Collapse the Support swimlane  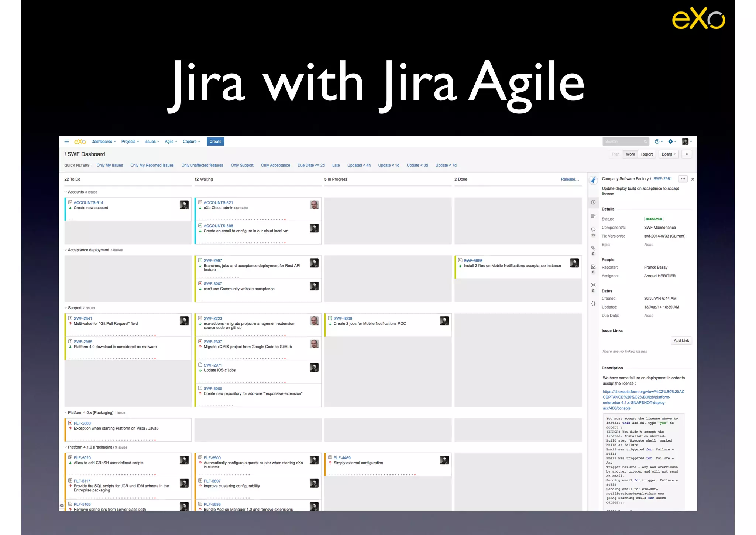point(66,308)
